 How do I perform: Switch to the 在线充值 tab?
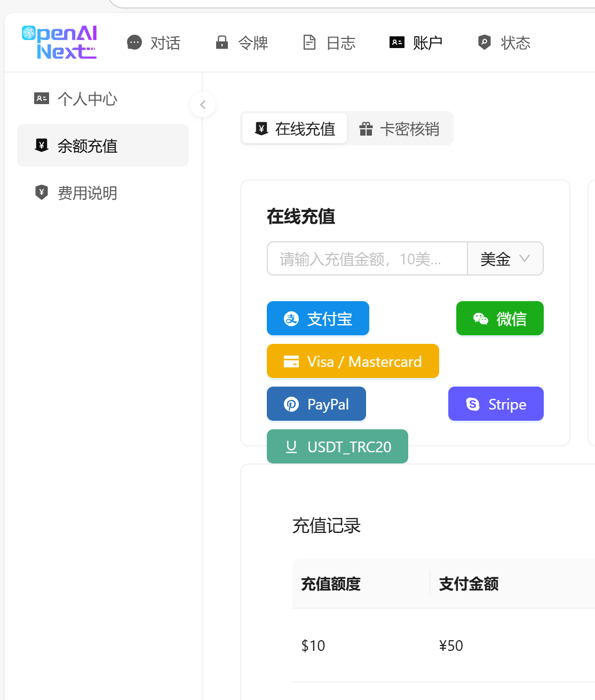click(x=295, y=129)
